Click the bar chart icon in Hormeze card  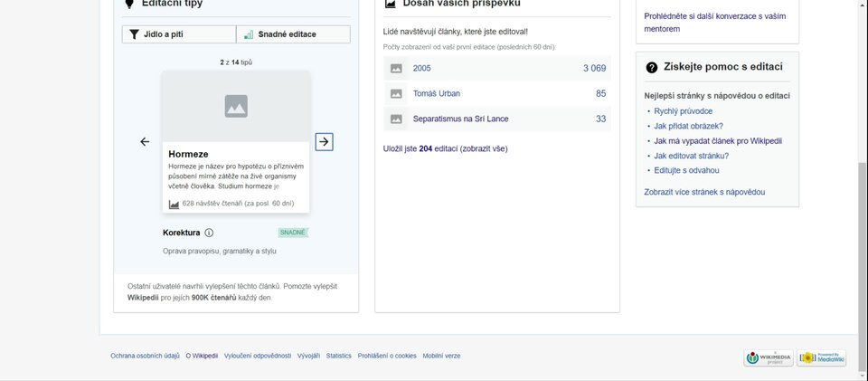coord(174,204)
